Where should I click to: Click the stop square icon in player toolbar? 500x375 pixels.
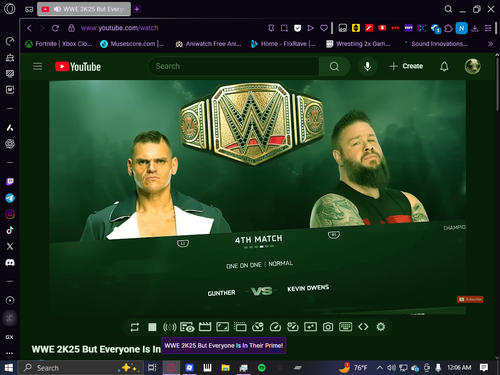(x=152, y=327)
